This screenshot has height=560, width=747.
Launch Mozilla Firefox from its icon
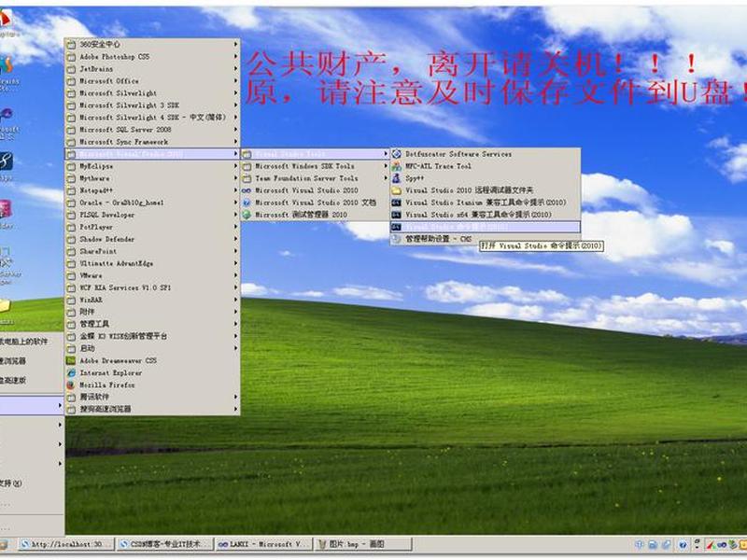click(x=71, y=385)
